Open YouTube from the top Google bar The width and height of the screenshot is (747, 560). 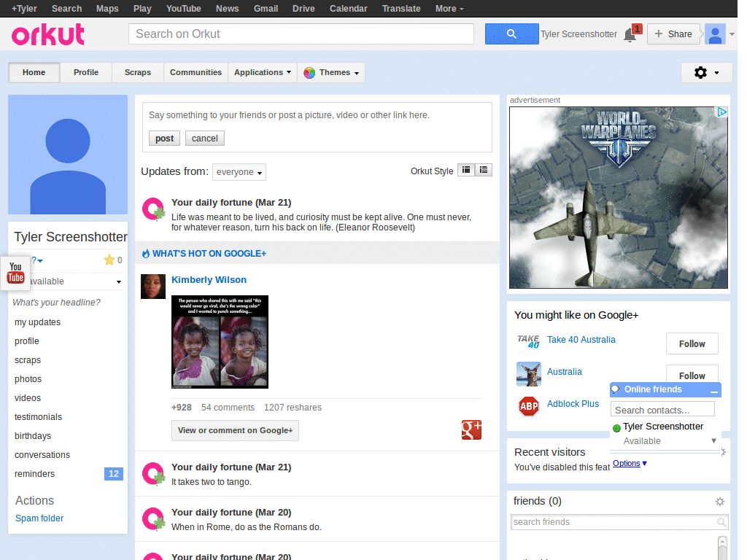[x=183, y=9]
